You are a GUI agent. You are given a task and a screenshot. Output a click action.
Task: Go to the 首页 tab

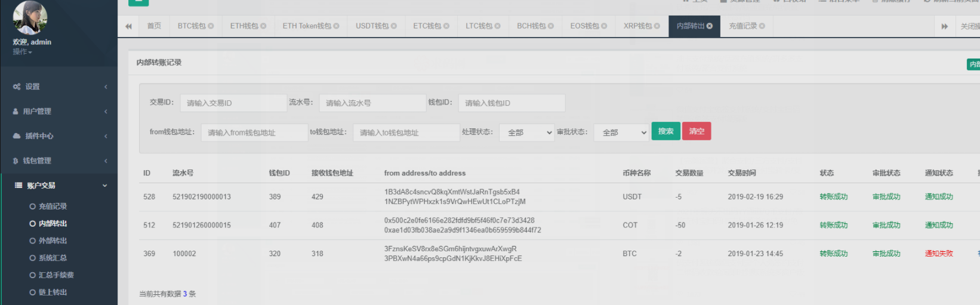154,26
